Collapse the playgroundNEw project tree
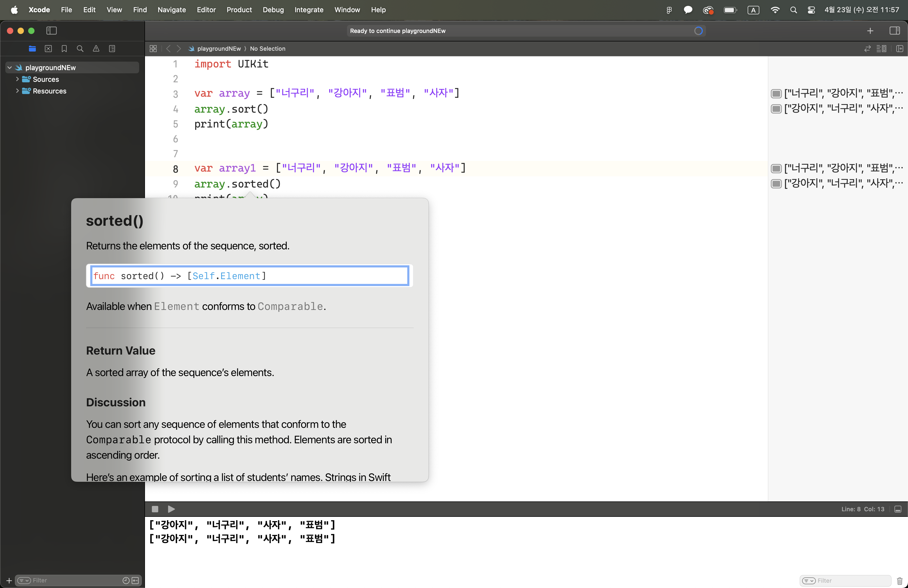The width and height of the screenshot is (908, 588). pos(10,67)
